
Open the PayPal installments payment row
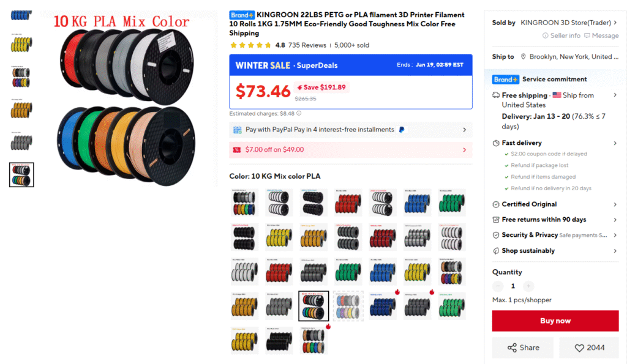[x=351, y=130]
